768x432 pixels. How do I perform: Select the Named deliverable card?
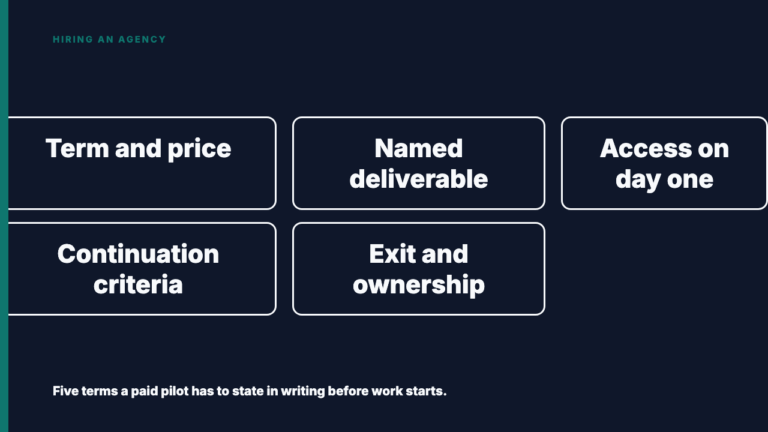(419, 163)
